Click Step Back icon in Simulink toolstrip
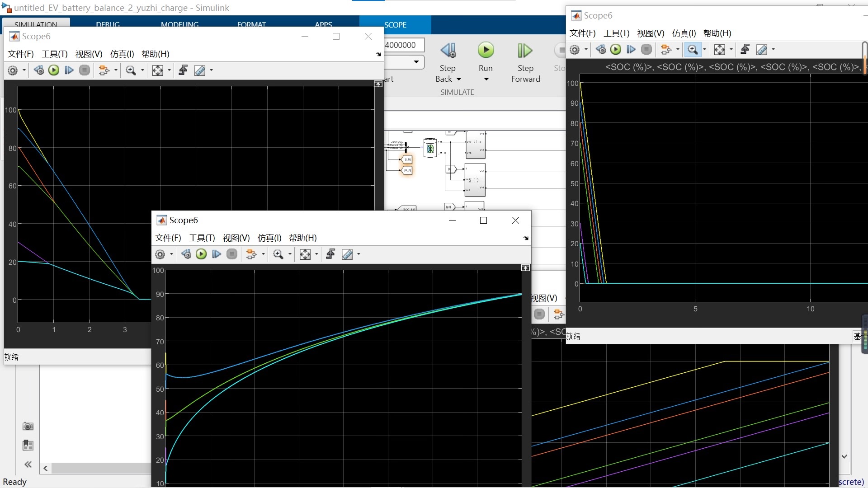The height and width of the screenshot is (488, 868). tap(448, 51)
